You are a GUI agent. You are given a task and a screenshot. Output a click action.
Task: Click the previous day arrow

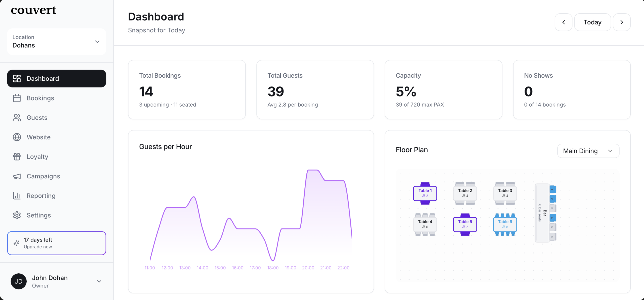[x=563, y=22]
